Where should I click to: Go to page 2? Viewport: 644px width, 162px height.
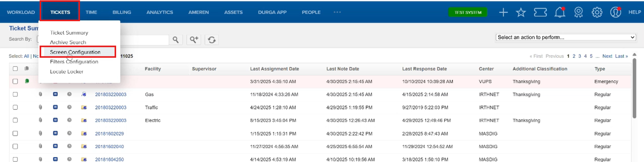[x=574, y=56]
